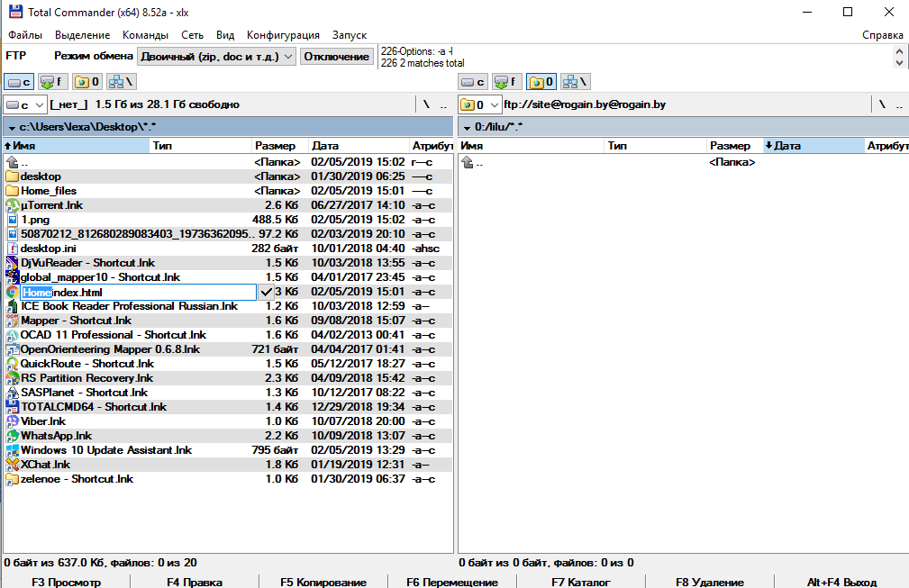Open the Конфигурация menu
Image resolution: width=909 pixels, height=588 pixels.
tap(283, 35)
